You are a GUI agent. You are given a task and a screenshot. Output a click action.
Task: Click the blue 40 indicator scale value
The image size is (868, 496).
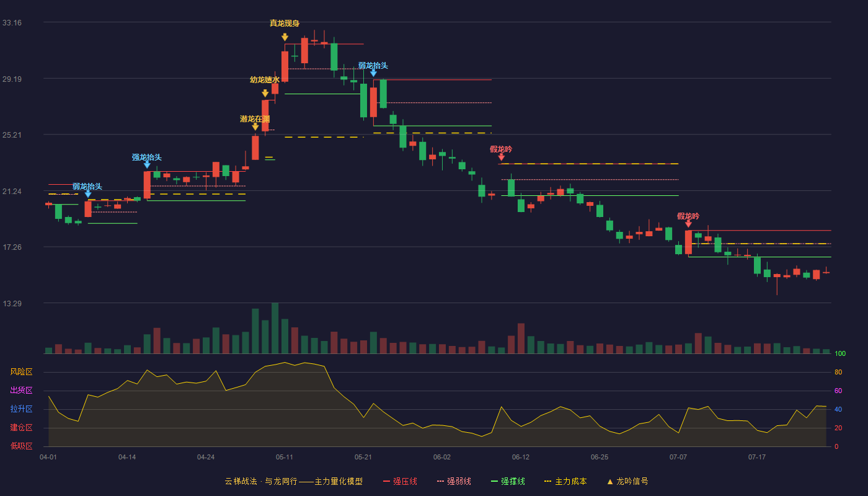838,409
